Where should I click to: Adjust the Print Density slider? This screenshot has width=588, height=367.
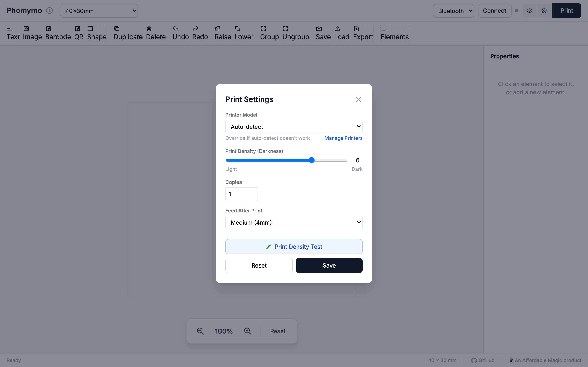coord(312,160)
